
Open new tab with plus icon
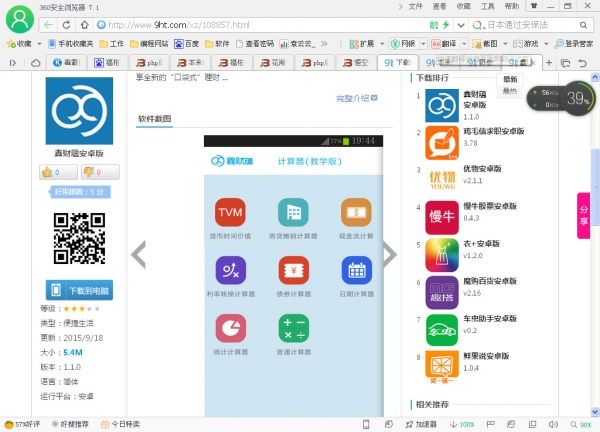[x=548, y=62]
